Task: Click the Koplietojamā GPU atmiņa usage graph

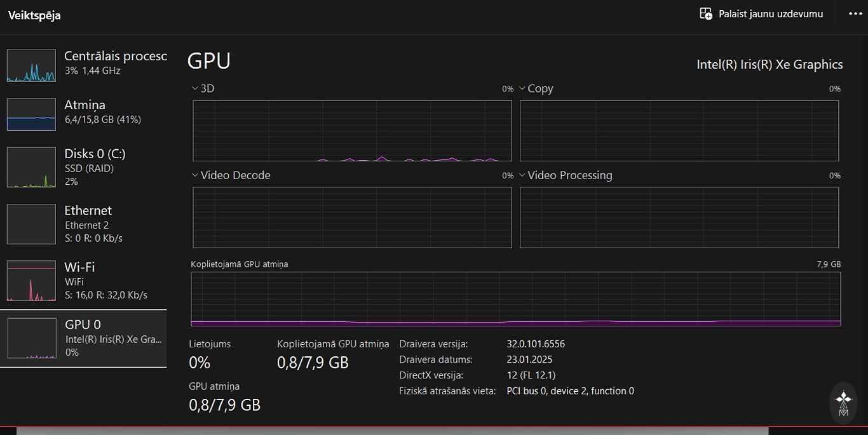Action: (x=515, y=298)
